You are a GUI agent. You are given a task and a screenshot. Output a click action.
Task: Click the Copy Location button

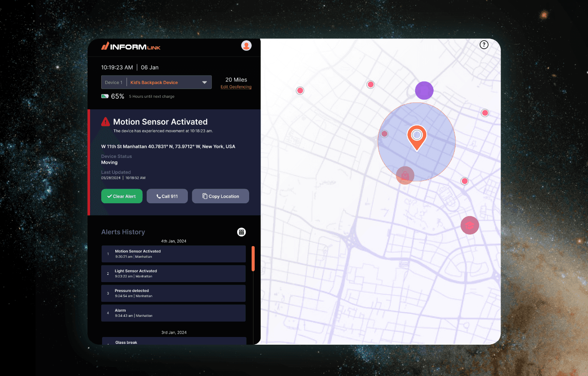pyautogui.click(x=220, y=196)
